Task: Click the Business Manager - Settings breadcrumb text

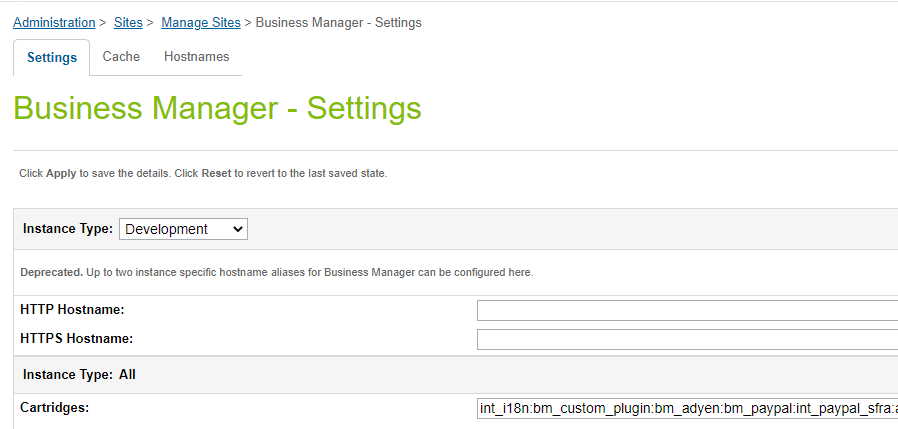Action: click(338, 22)
